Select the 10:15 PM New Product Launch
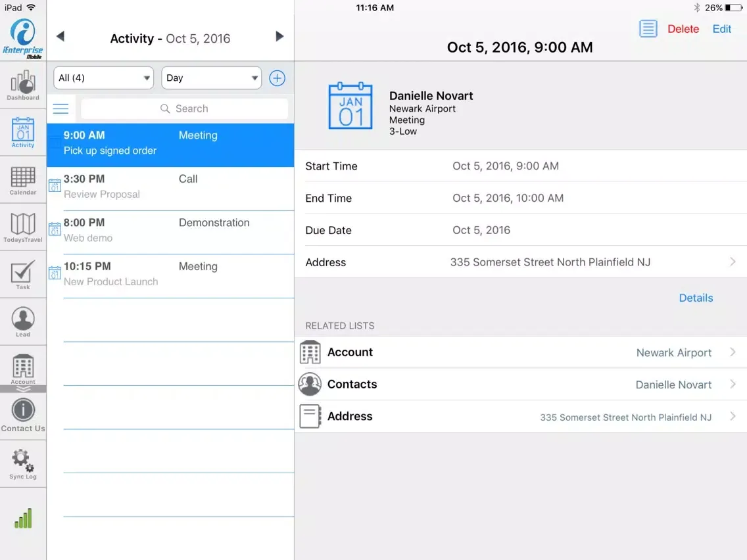The width and height of the screenshot is (747, 560). tap(170, 276)
